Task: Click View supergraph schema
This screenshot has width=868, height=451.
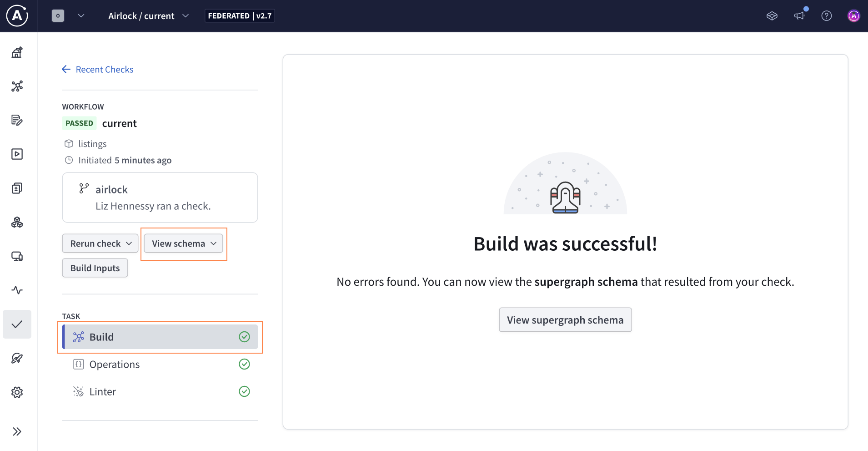Action: point(565,319)
